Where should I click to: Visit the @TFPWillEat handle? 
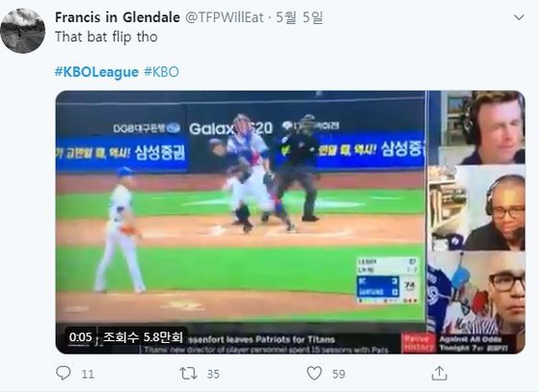tap(225, 17)
